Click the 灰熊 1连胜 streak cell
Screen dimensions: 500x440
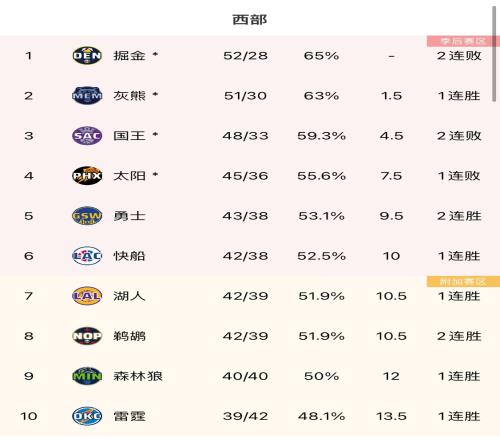point(459,96)
